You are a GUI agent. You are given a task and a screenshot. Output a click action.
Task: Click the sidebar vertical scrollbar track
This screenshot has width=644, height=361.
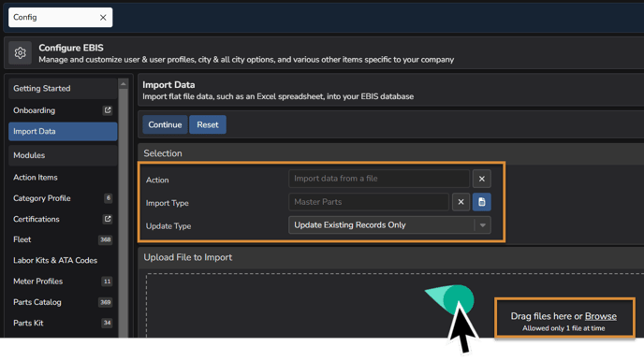click(x=124, y=213)
